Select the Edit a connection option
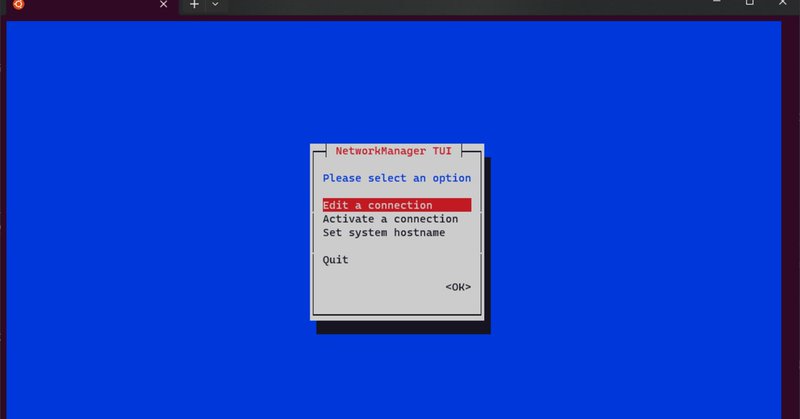Viewport: 800px width, 419px height. click(396, 205)
